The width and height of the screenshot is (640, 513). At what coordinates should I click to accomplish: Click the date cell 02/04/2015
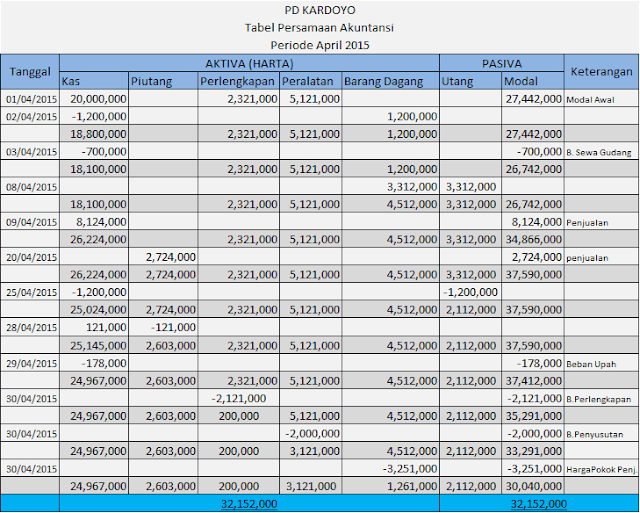click(31, 117)
